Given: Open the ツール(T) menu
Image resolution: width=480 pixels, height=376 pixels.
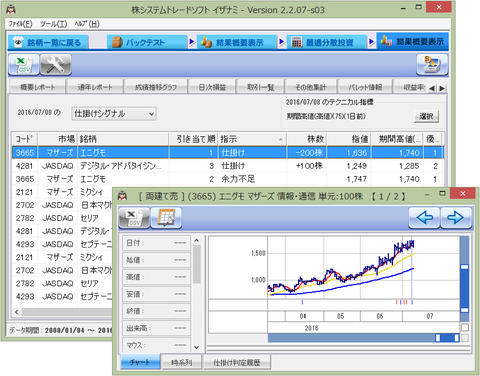Looking at the screenshot, I should [53, 24].
